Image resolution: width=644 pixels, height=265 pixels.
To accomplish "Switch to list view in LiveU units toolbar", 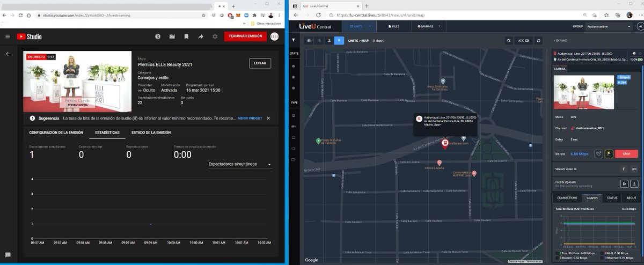I will (310, 40).
